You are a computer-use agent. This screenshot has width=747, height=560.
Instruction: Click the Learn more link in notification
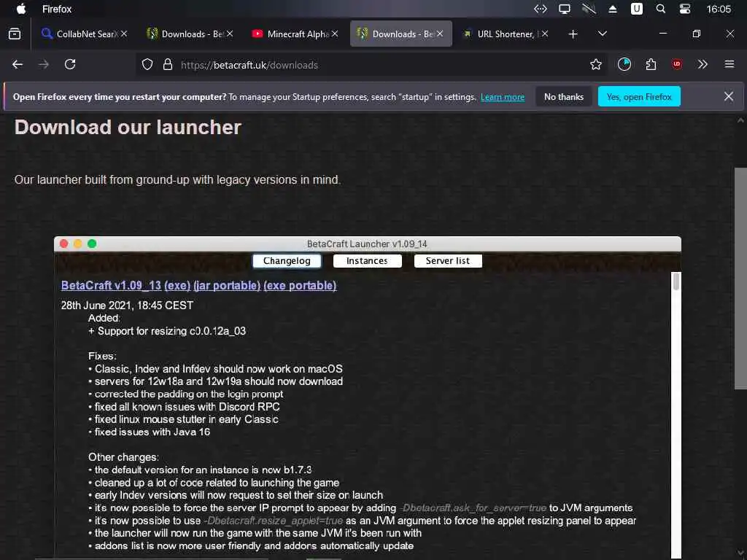click(x=502, y=97)
